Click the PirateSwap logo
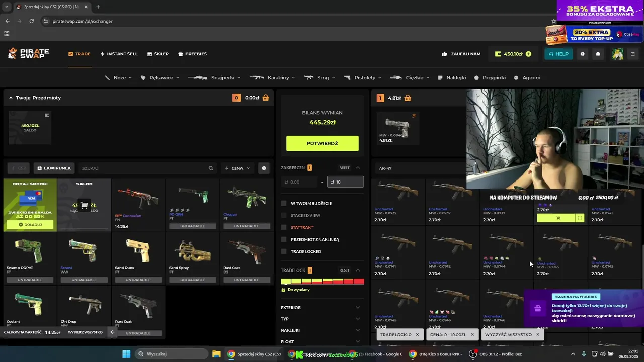The width and height of the screenshot is (644, 362). coord(29,54)
